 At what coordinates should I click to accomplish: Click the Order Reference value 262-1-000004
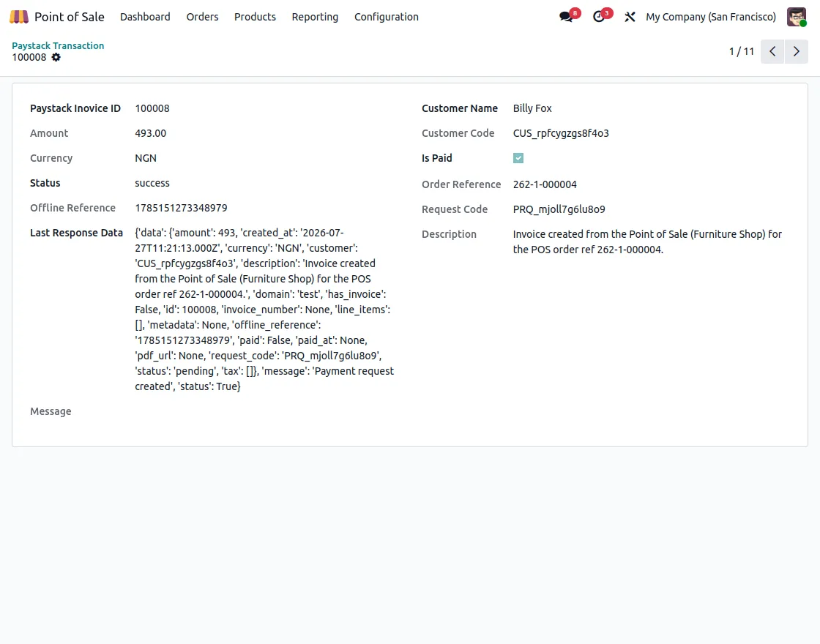[545, 184]
